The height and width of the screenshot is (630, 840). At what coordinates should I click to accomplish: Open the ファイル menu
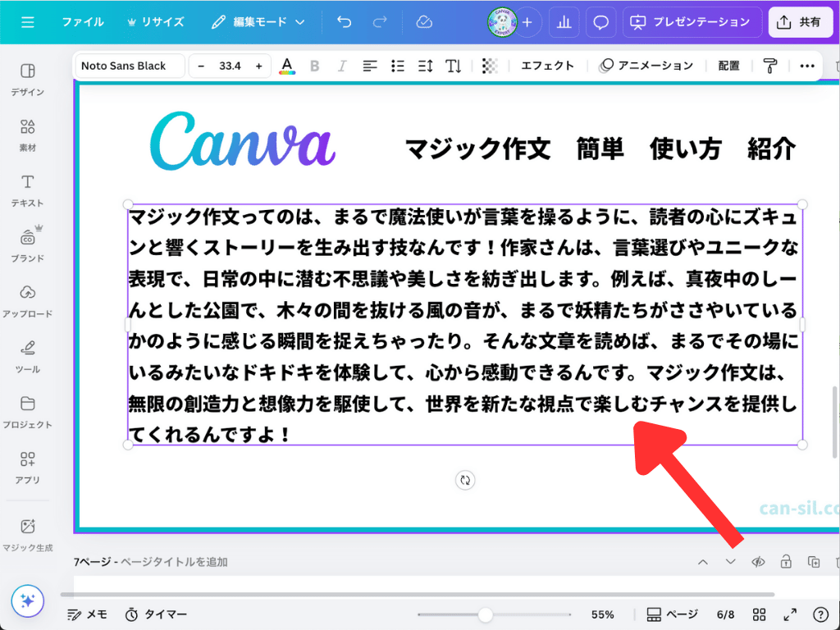coord(83,22)
